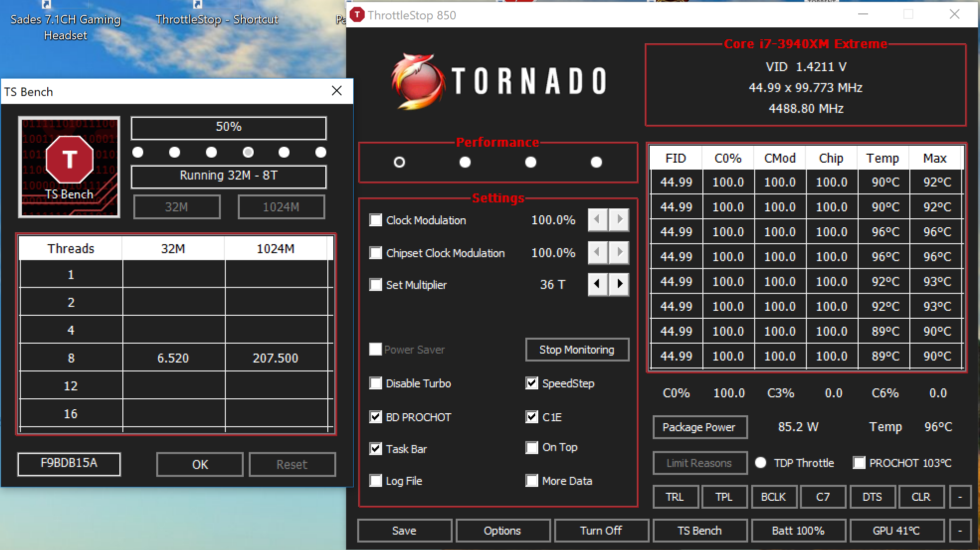The width and height of the screenshot is (980, 550).
Task: Click the TS Bench logo image
Action: tap(69, 167)
